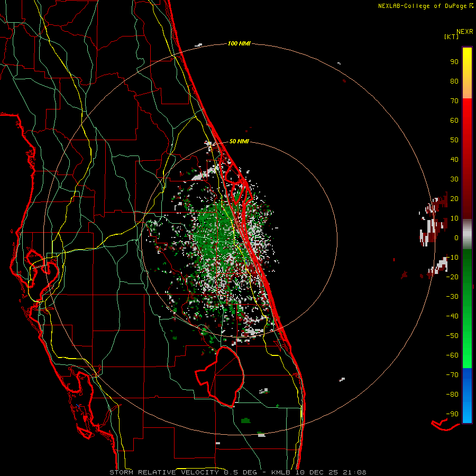
Task: Click the -30 value on velocity scale
Action: tap(452, 297)
